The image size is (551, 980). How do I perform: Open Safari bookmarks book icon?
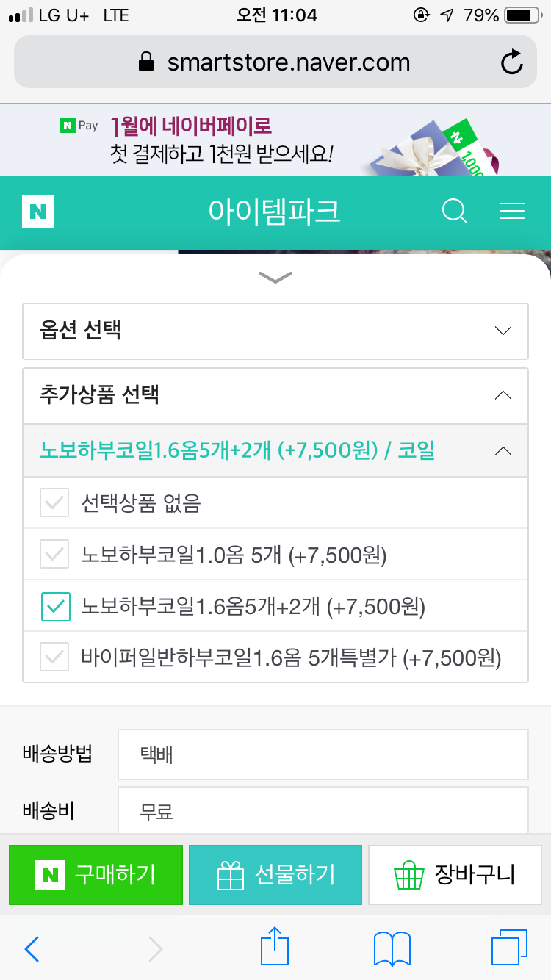point(392,949)
